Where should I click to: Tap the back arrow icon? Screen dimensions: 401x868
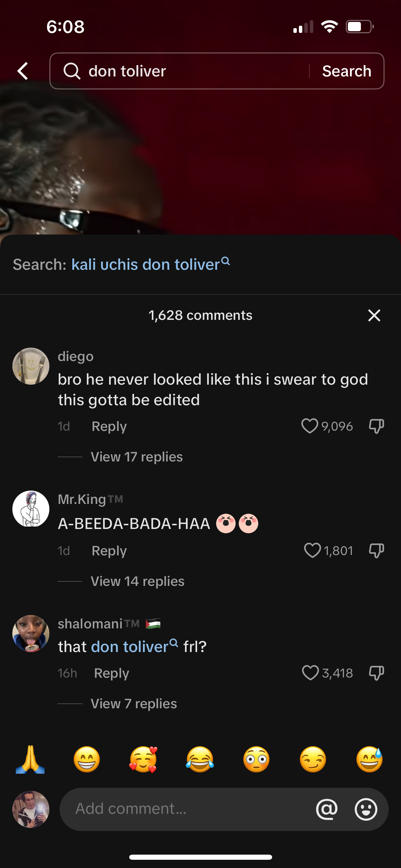(23, 71)
